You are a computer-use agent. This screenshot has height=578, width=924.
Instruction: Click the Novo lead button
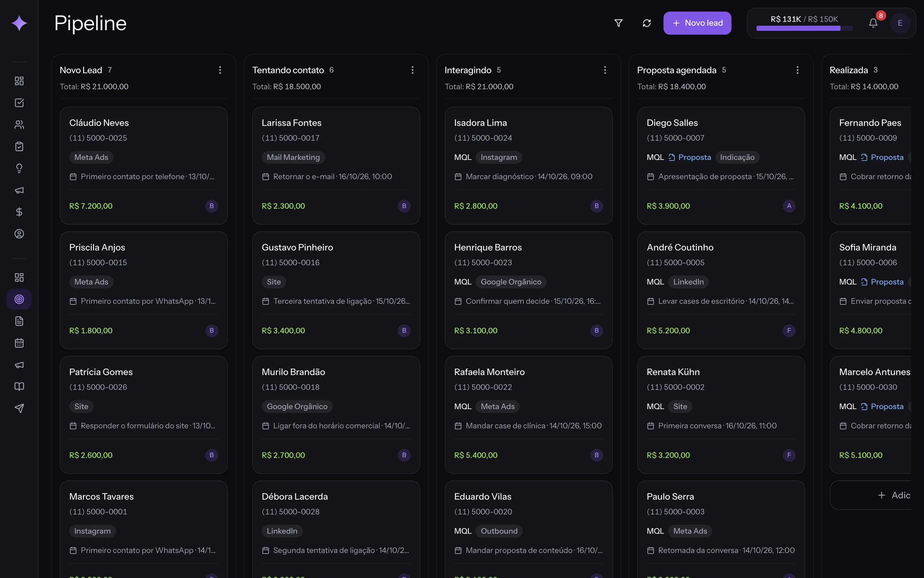(x=697, y=23)
